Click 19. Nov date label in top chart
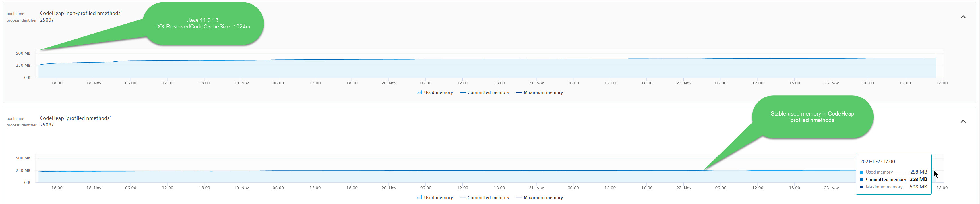Viewport: 980px width, 204px height. (x=241, y=83)
